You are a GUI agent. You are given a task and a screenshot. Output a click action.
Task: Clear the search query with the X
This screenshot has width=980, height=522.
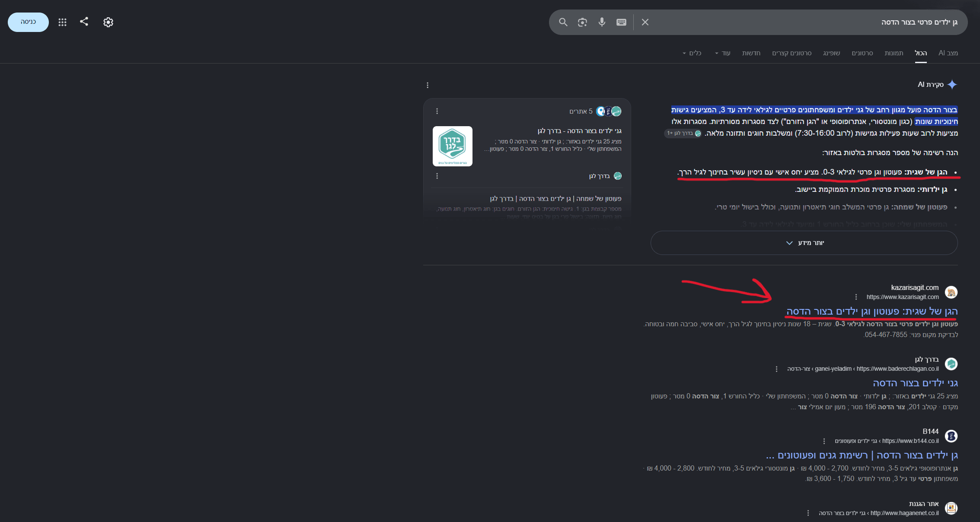point(645,22)
